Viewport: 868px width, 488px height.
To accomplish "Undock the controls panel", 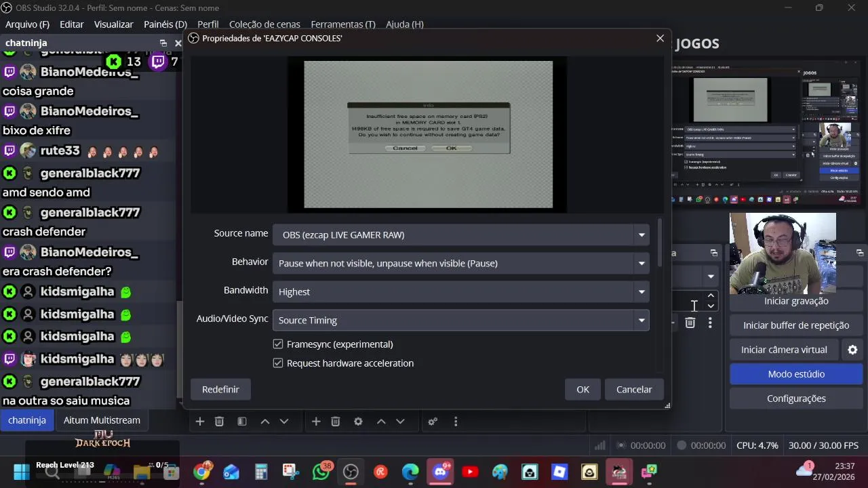I will pos(860,253).
